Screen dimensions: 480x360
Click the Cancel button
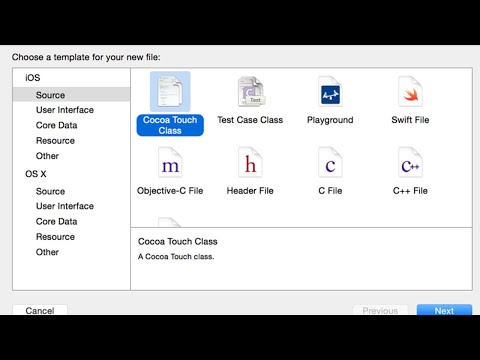coord(40,310)
